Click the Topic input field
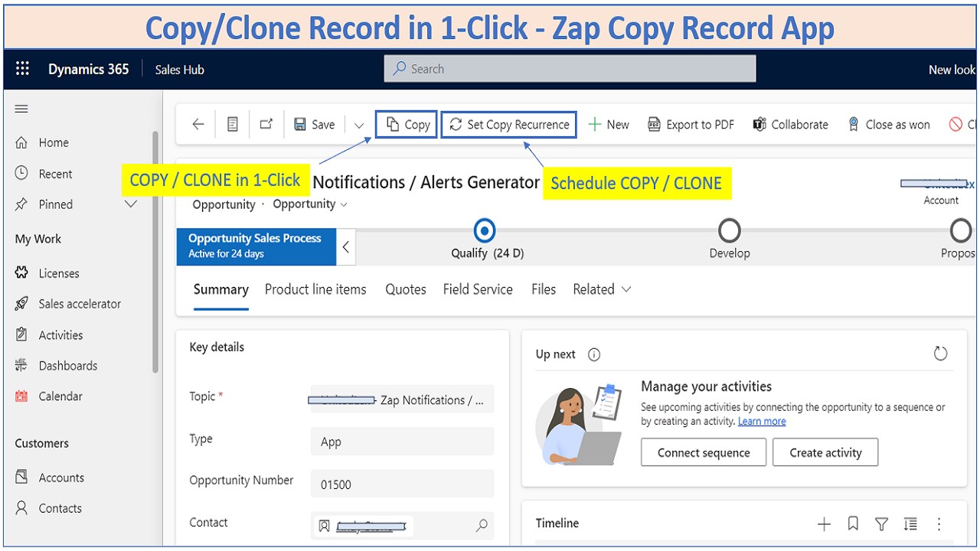The height and width of the screenshot is (551, 980). (403, 399)
